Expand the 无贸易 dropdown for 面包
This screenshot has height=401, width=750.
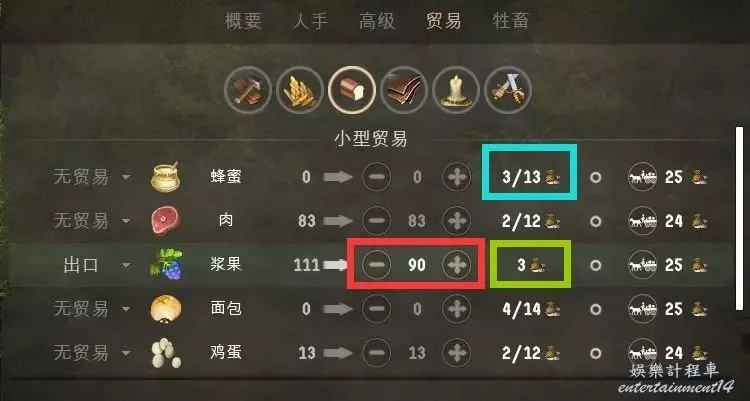point(92,309)
